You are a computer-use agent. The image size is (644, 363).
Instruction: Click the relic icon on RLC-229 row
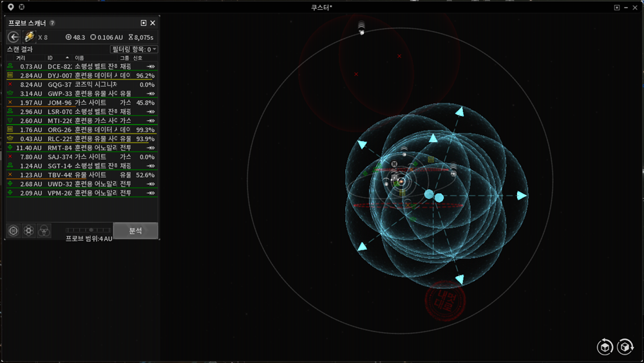tap(10, 138)
